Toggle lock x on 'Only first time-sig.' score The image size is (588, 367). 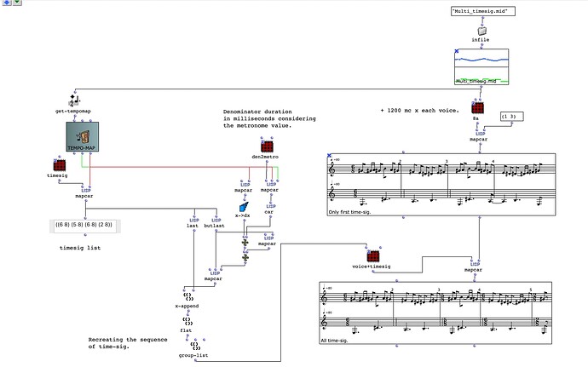pos(331,157)
